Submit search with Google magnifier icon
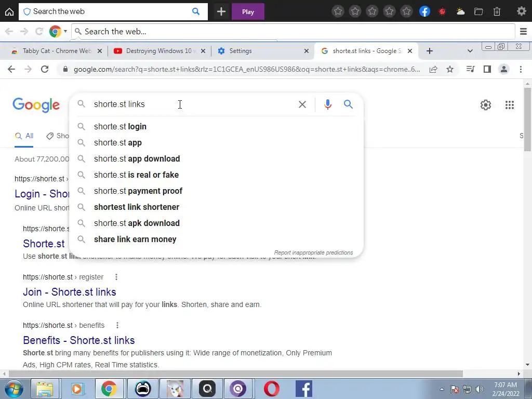The image size is (532, 399). [348, 104]
